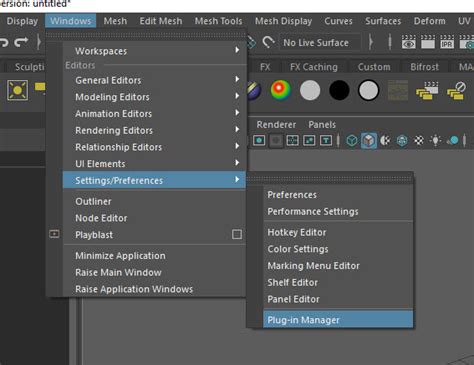This screenshot has height=365, width=474.
Task: Click the make live magnet icon
Action: click(268, 42)
